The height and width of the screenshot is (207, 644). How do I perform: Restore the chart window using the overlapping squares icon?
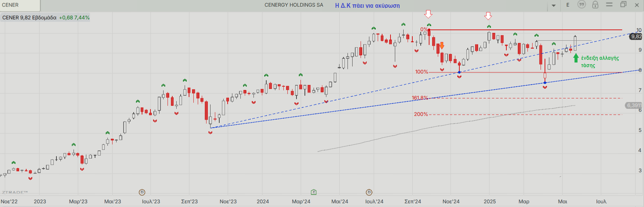click(624, 4)
